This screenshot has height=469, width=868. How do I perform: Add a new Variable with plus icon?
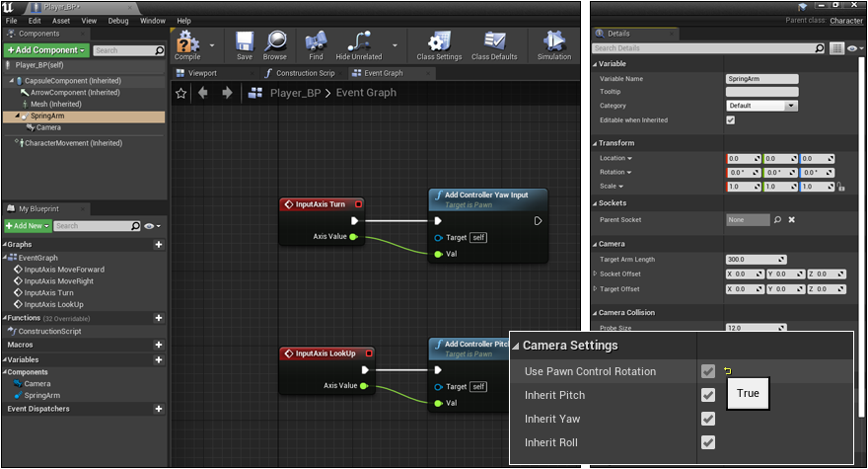point(159,359)
